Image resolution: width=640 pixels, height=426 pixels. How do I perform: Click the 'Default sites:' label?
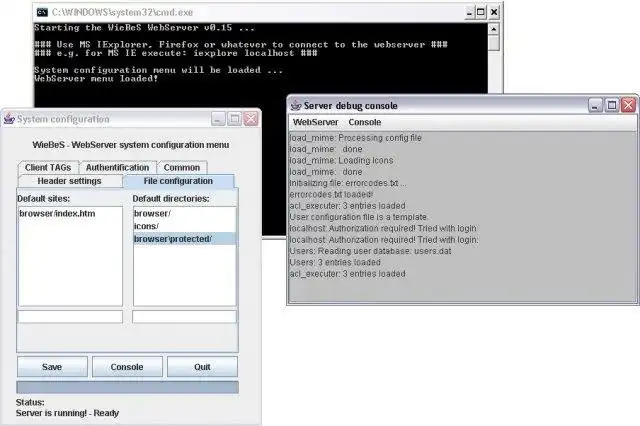[x=44, y=199]
